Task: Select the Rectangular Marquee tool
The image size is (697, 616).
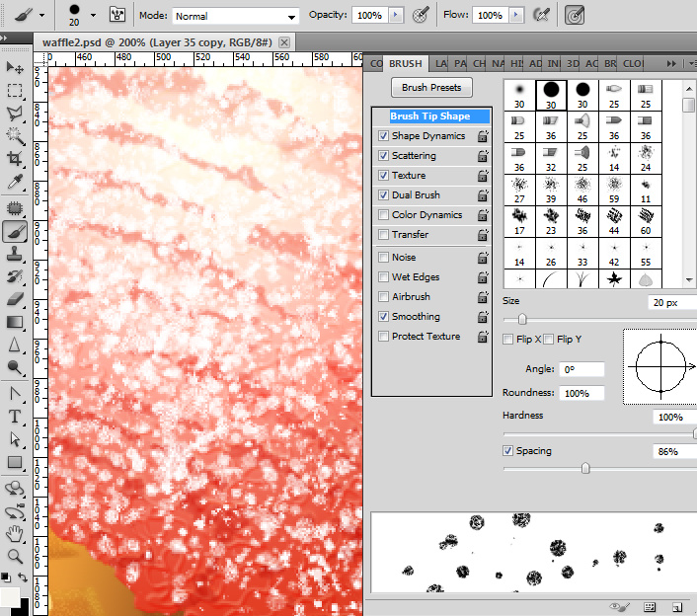Action: click(15, 91)
